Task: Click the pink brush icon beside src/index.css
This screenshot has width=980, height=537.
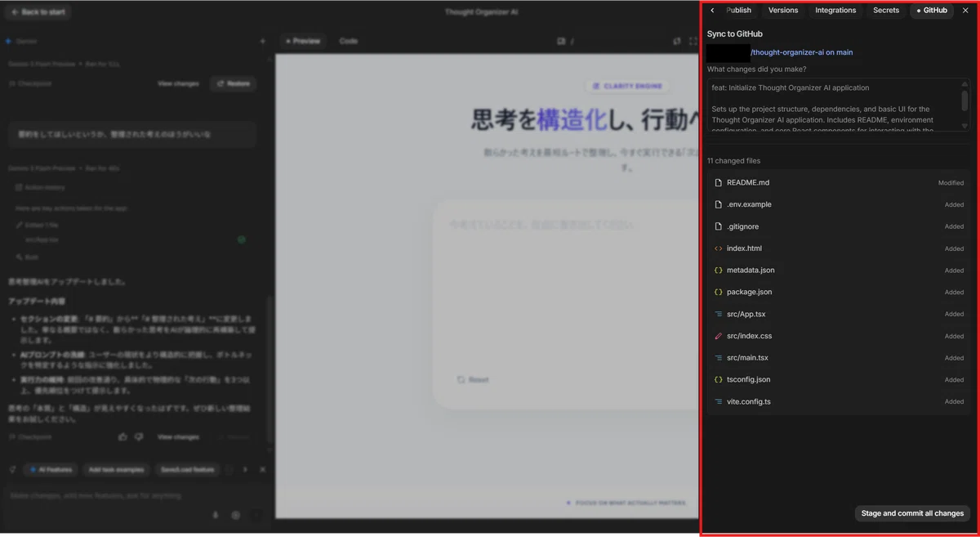Action: coord(719,336)
